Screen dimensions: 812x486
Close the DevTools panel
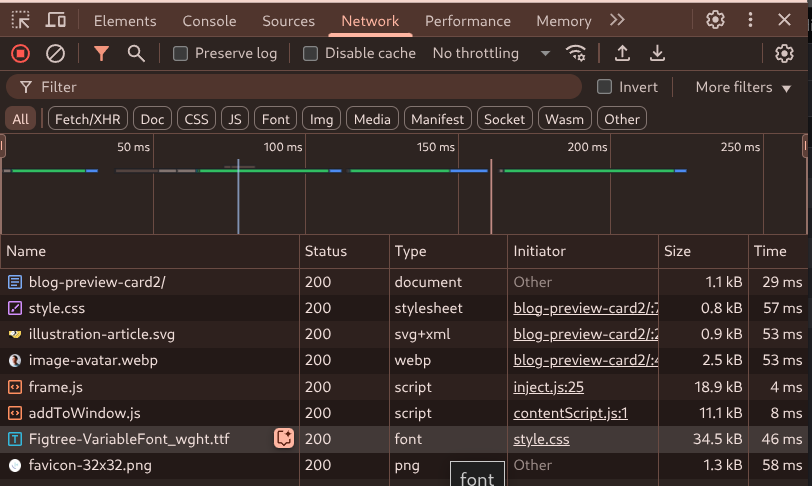784,20
